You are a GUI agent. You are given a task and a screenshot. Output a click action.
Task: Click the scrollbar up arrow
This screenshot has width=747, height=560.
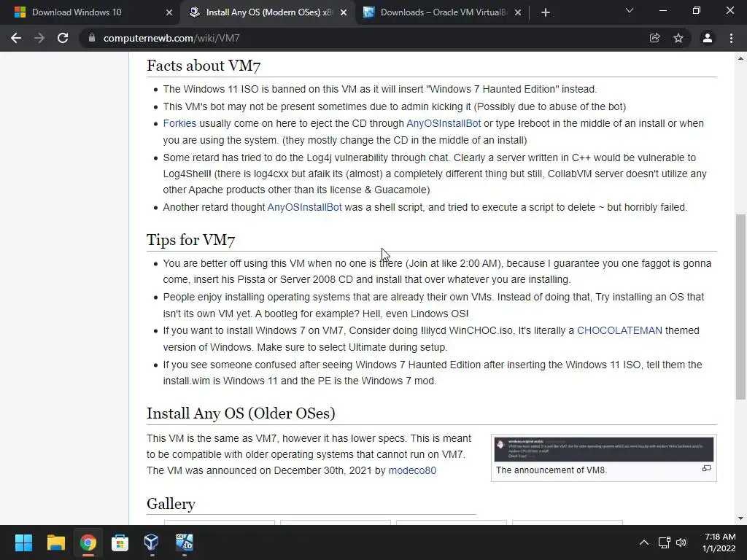(741, 58)
